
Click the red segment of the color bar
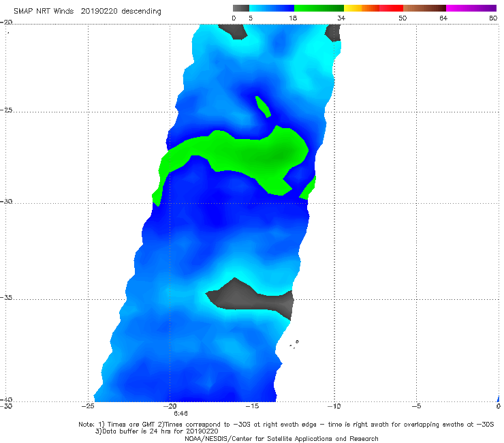click(x=391, y=8)
